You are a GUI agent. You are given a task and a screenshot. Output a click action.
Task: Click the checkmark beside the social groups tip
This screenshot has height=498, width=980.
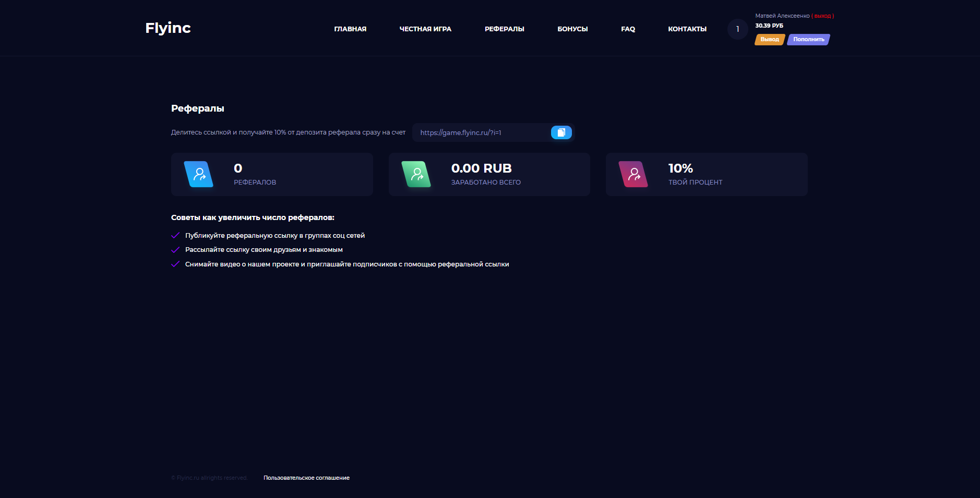pos(175,236)
